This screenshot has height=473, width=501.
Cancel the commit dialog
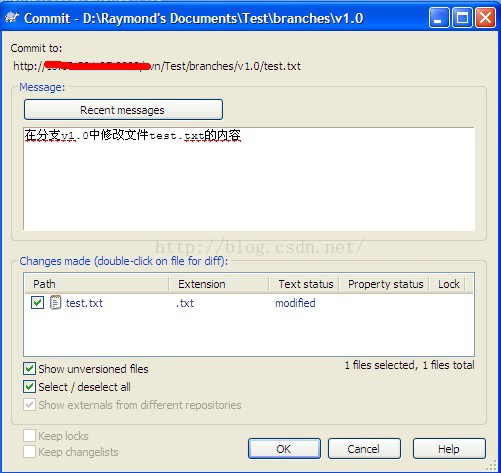364,449
